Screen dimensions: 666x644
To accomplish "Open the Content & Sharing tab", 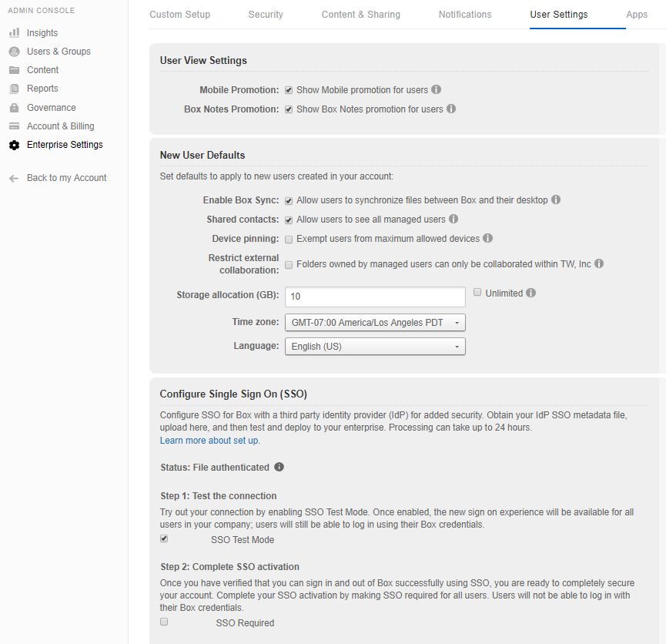I will (360, 15).
